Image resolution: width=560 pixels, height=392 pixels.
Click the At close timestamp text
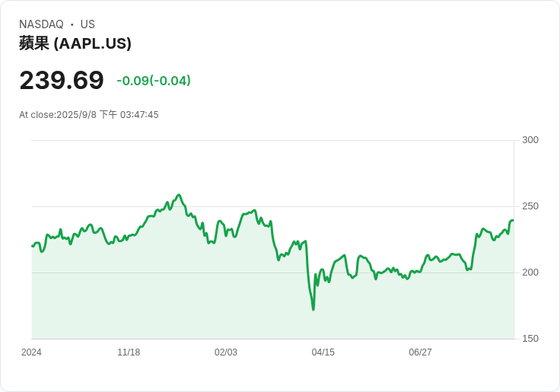[88, 115]
